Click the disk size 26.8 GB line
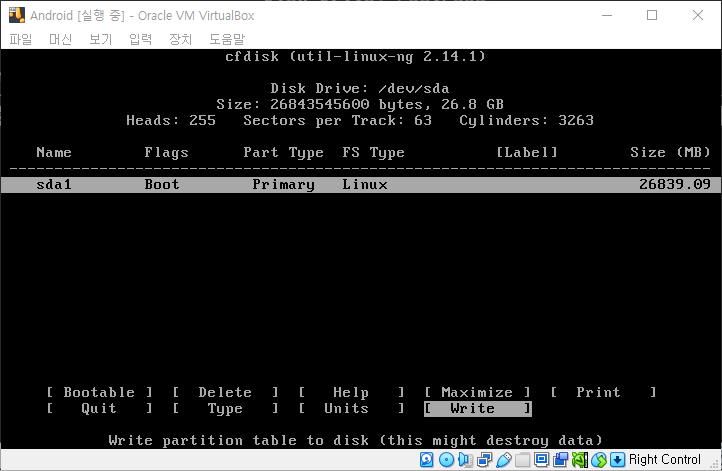722x471 pixels. pos(360,105)
